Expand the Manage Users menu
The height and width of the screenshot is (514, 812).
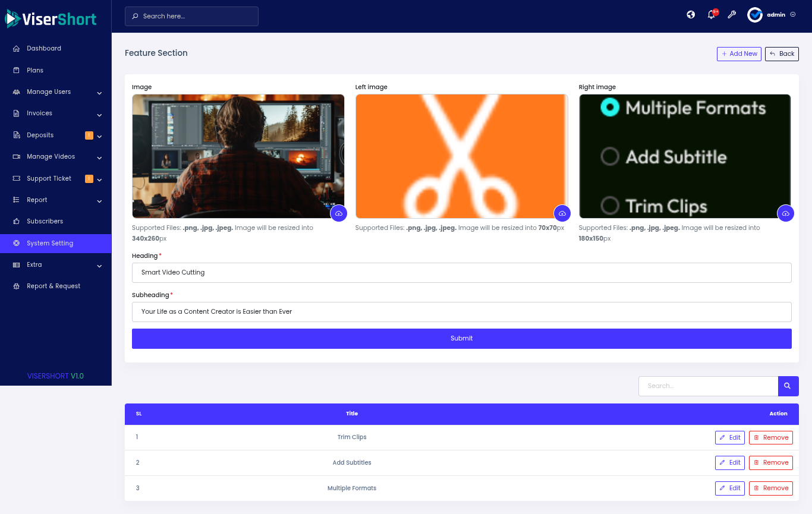pos(57,92)
